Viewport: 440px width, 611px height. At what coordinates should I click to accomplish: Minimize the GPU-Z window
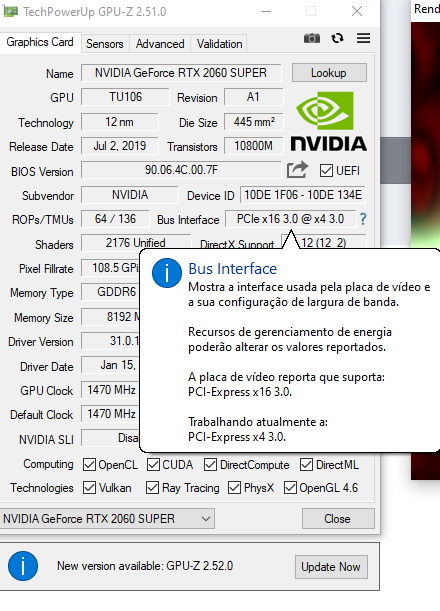click(x=266, y=12)
